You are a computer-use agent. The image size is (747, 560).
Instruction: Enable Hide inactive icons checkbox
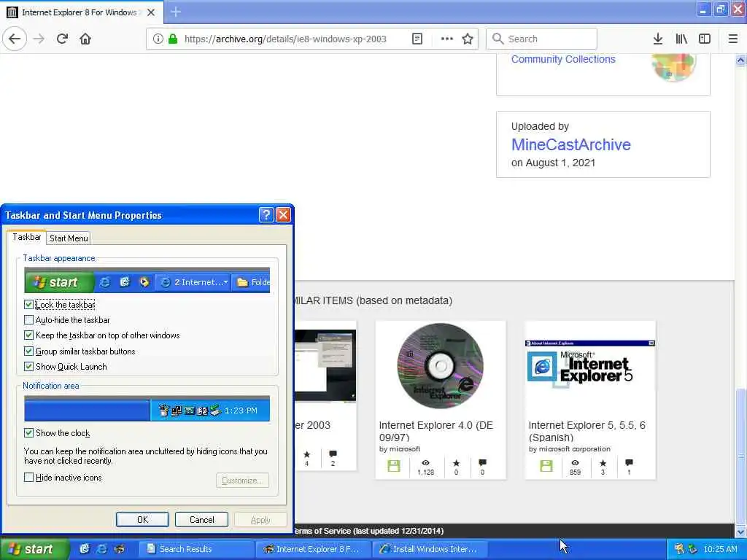pos(28,478)
